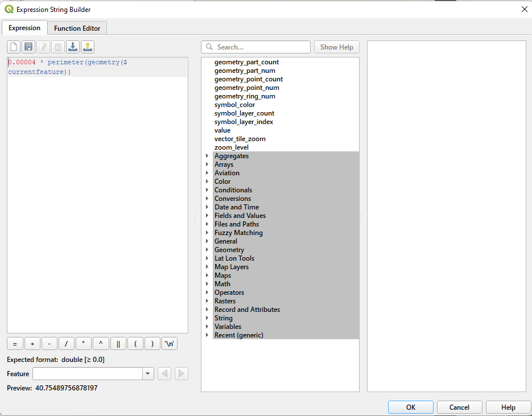532x416 pixels.
Task: Import user expressions from file
Action: (72, 47)
